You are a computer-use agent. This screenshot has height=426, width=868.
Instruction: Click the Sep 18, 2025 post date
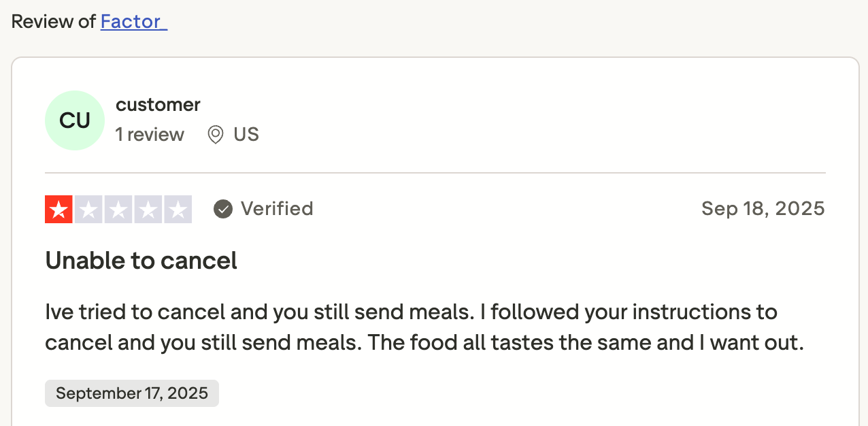[x=763, y=209]
